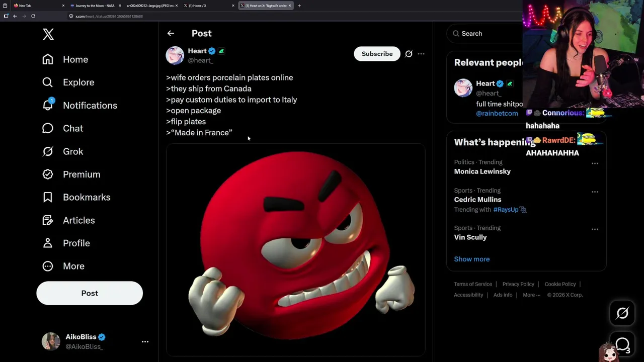Close the Heart on X tab
Screen dimensions: 644x362
click(x=290, y=6)
